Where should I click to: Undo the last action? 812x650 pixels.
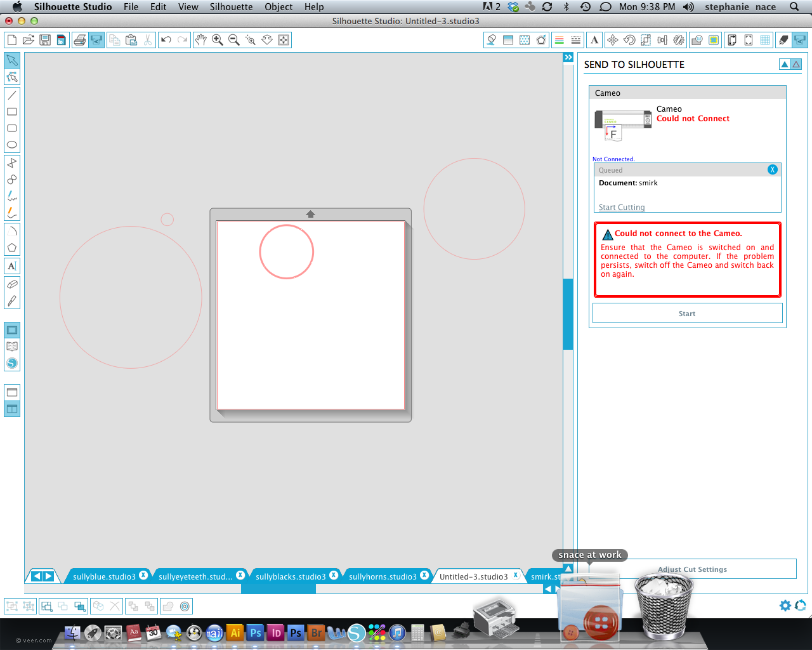point(166,40)
